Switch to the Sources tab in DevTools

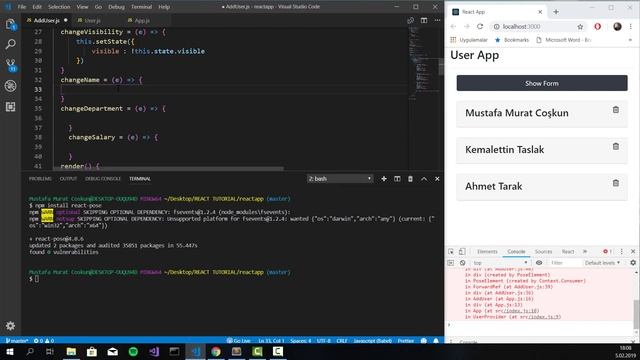tap(543, 251)
